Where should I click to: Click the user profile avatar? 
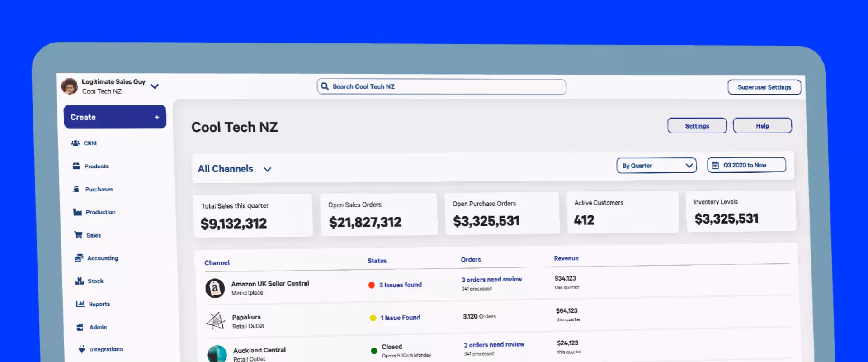pos(70,86)
